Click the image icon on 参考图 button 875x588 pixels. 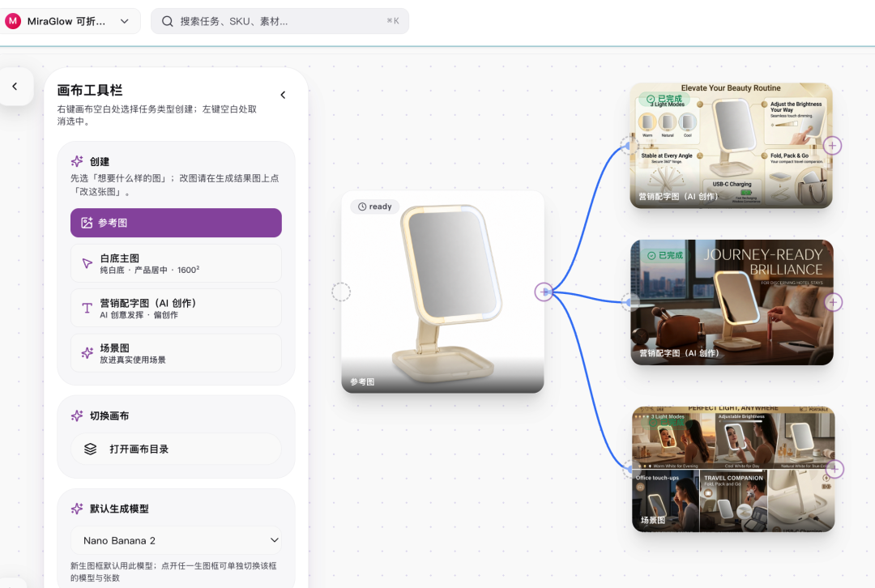point(87,223)
